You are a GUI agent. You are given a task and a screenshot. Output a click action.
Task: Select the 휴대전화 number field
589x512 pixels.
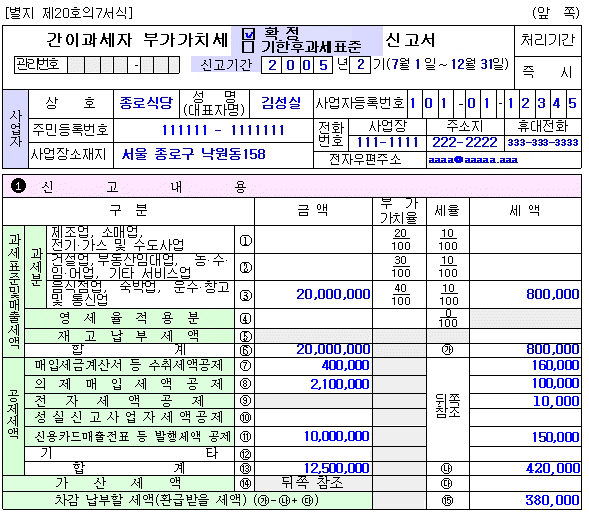(542, 143)
